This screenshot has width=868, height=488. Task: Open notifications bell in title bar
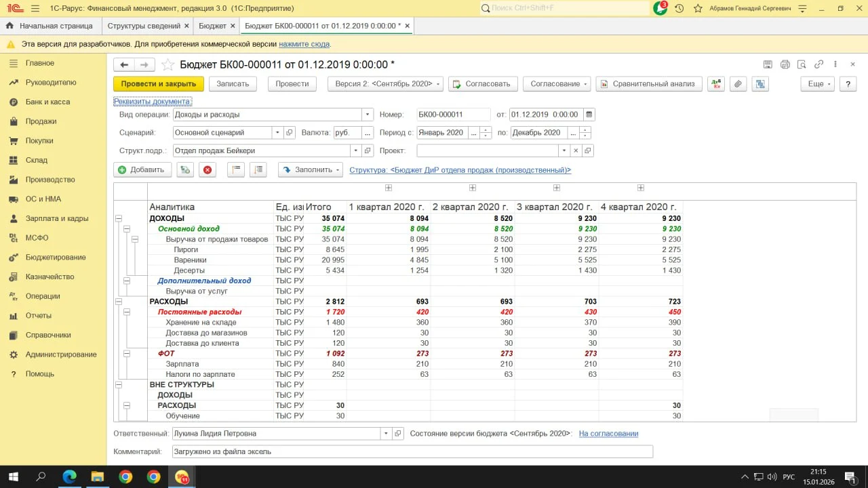click(x=660, y=9)
